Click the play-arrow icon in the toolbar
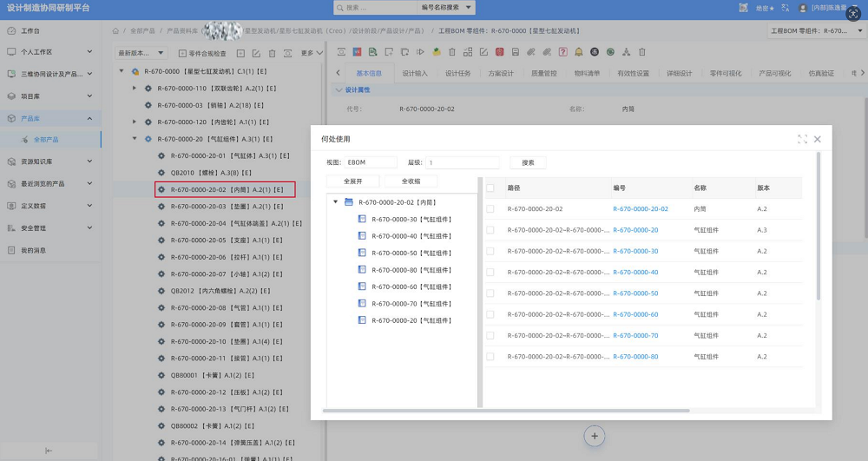This screenshot has width=868, height=461. (x=420, y=52)
